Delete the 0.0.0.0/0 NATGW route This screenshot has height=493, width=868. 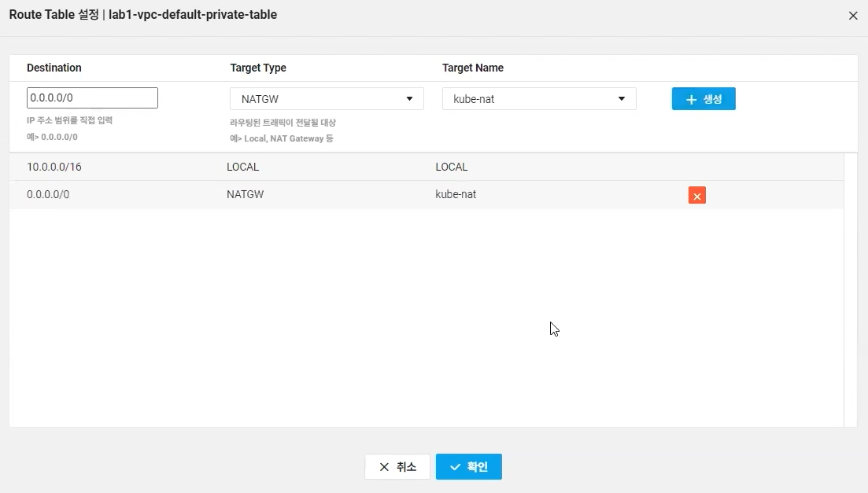coord(696,196)
